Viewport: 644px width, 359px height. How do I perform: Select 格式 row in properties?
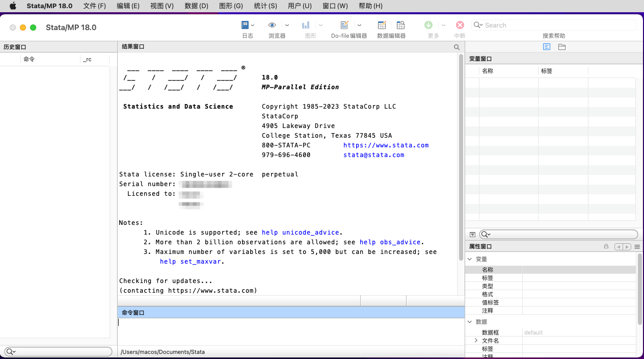click(x=551, y=294)
